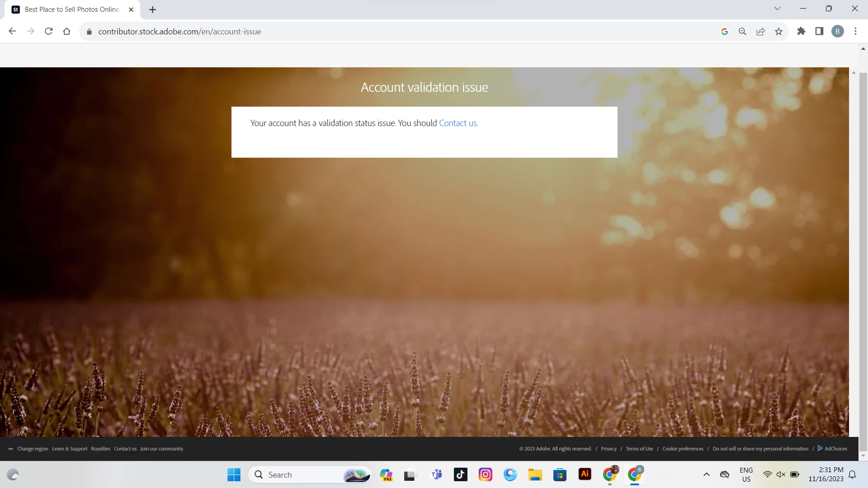Share this page icon in address bar
The height and width of the screenshot is (488, 868).
click(760, 31)
